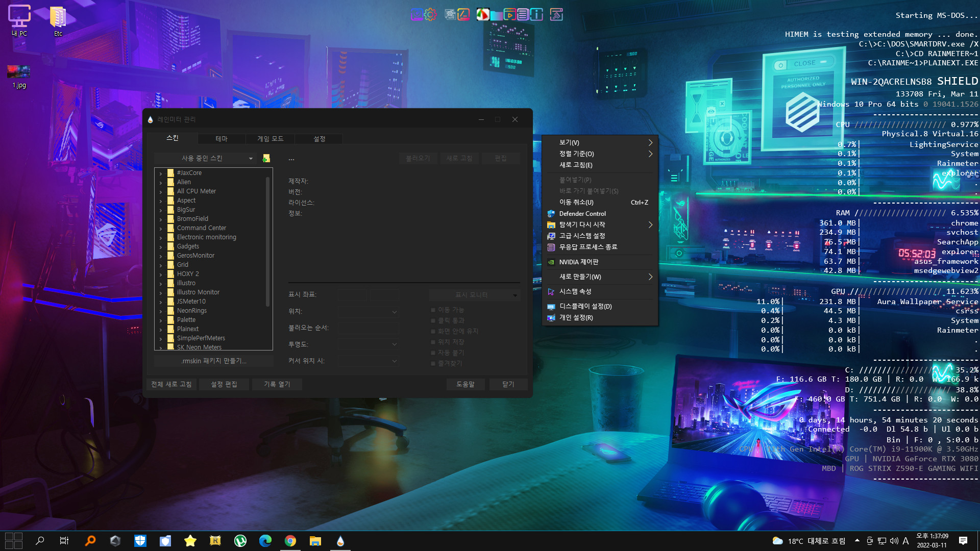
Task: Open the 투명도 dropdown
Action: (x=368, y=344)
